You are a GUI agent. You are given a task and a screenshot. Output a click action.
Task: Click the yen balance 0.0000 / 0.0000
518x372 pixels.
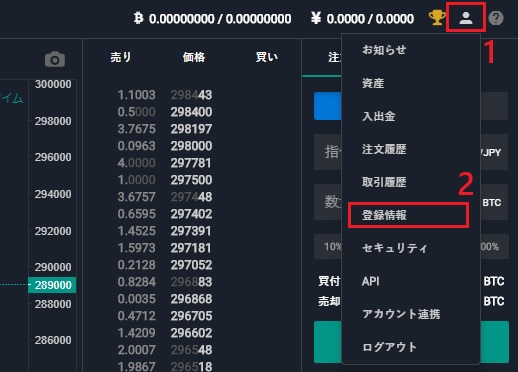coord(370,19)
